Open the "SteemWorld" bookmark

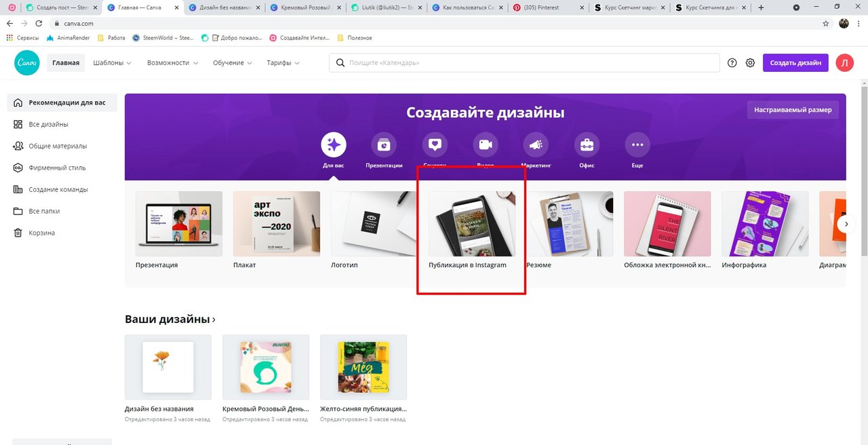click(163, 38)
